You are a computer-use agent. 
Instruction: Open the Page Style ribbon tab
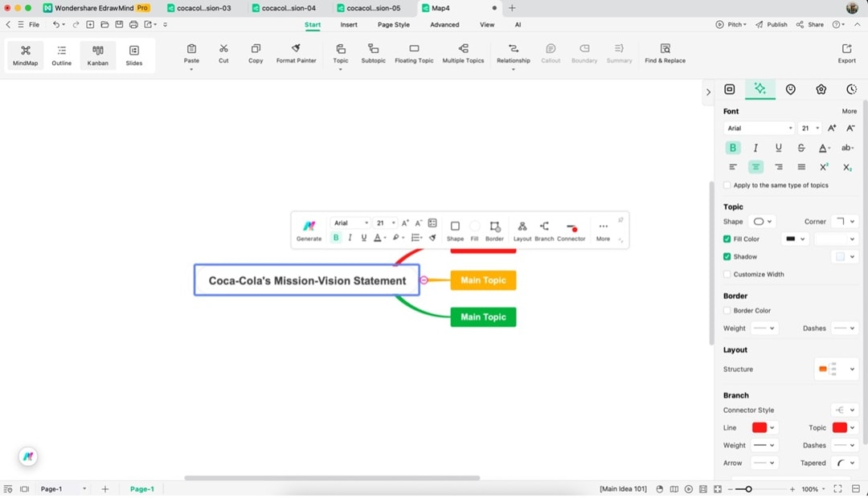pyautogui.click(x=394, y=24)
